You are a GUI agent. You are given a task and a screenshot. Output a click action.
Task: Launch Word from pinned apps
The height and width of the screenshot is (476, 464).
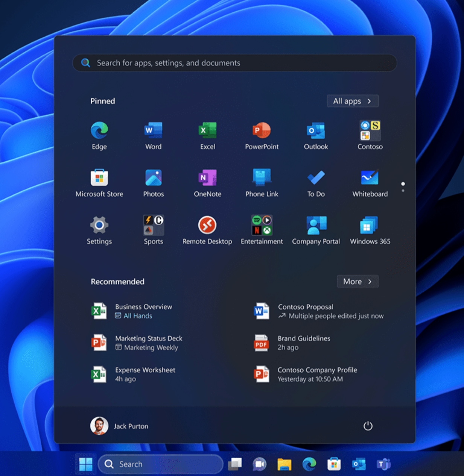pos(153,136)
